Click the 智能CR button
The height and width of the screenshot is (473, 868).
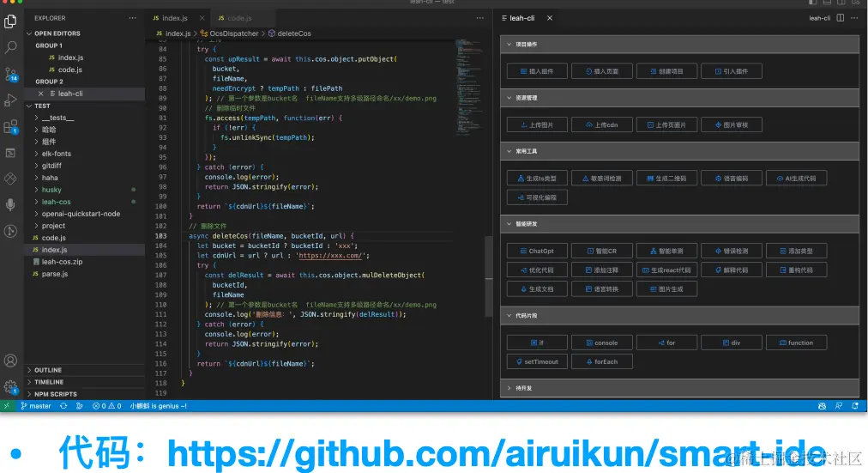(x=602, y=251)
